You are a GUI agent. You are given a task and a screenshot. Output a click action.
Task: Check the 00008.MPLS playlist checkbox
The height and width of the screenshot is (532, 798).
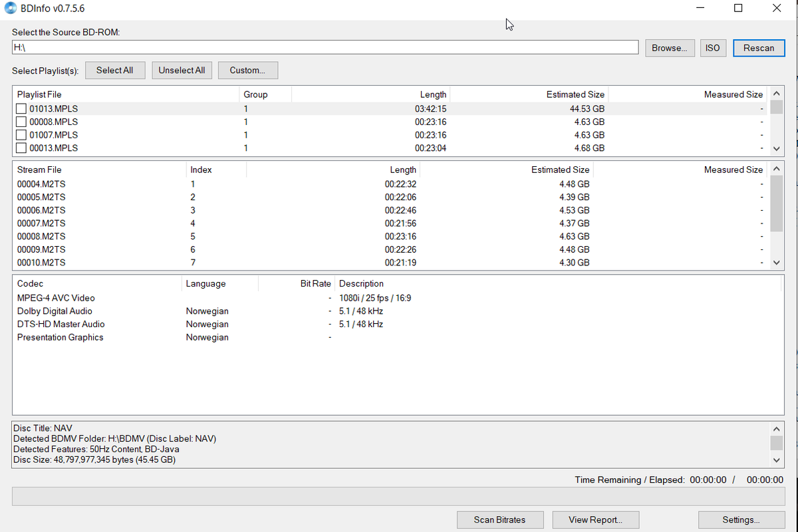(21, 122)
